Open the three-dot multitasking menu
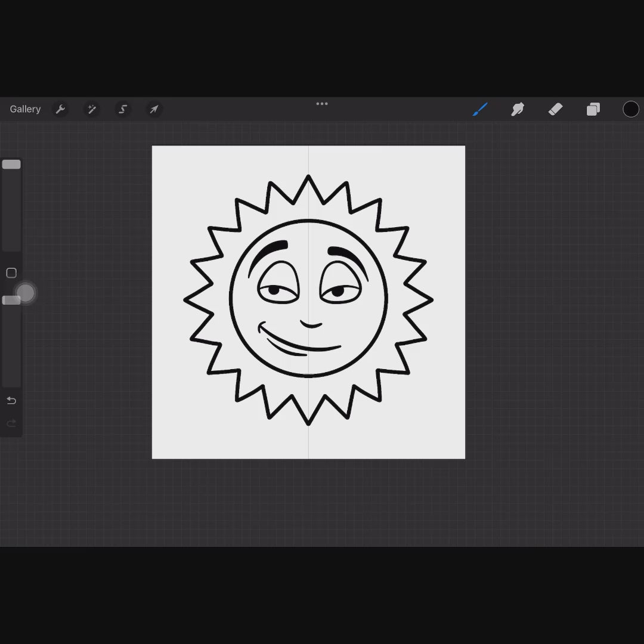Screen dimensions: 644x644 click(322, 104)
